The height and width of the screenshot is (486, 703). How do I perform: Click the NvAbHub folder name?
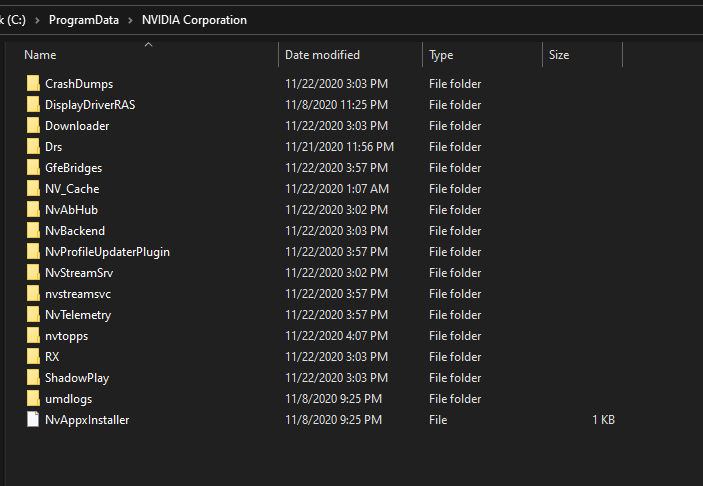coord(71,210)
